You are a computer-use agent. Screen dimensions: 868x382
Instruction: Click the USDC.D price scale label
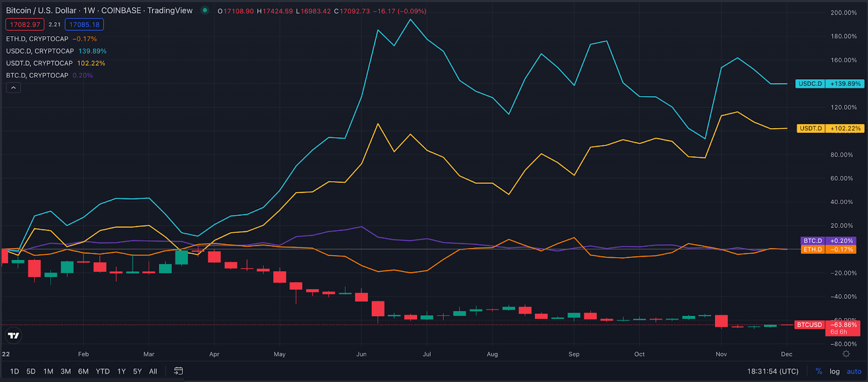point(829,84)
